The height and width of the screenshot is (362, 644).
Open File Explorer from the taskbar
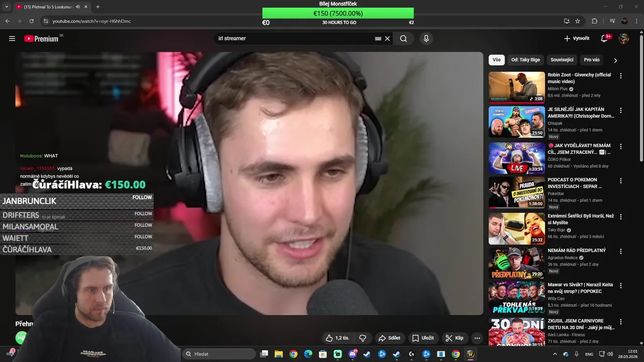(279, 354)
